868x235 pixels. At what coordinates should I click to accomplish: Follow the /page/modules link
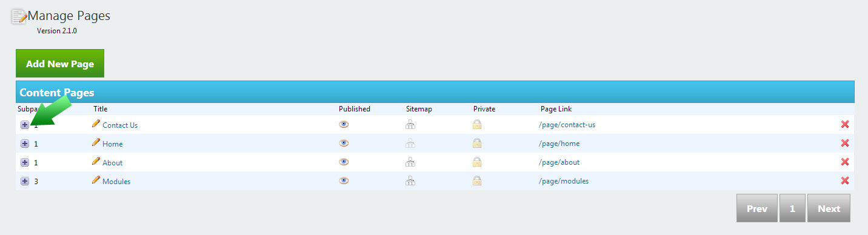coord(563,181)
